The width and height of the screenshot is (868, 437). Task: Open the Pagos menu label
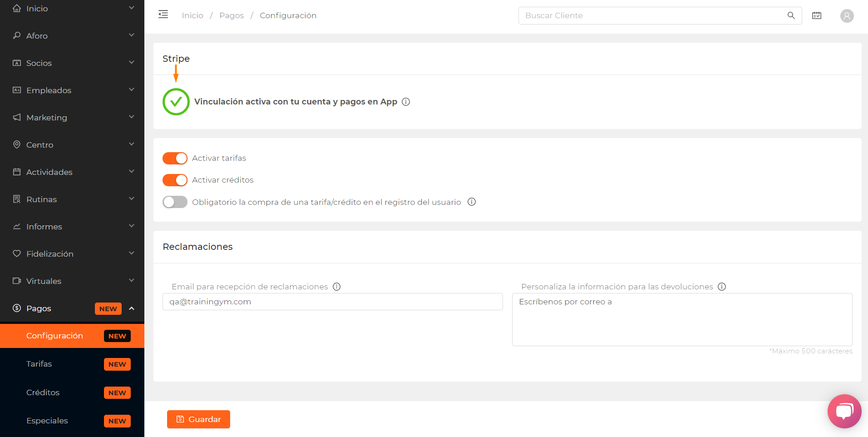pos(39,308)
